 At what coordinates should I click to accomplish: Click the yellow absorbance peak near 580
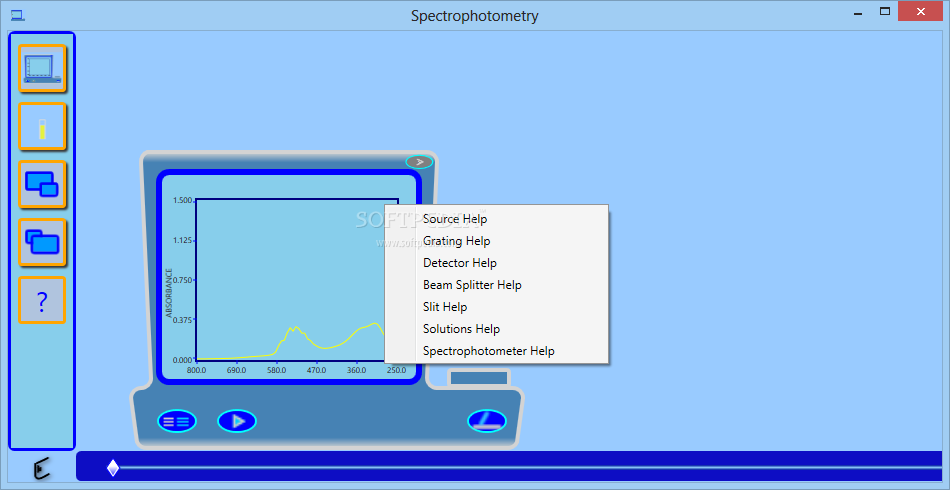tap(293, 328)
